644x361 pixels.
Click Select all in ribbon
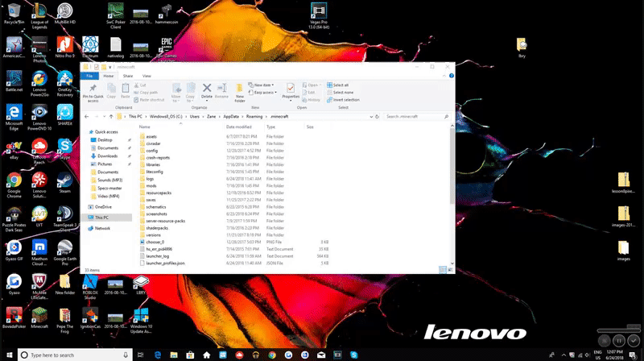click(x=337, y=85)
